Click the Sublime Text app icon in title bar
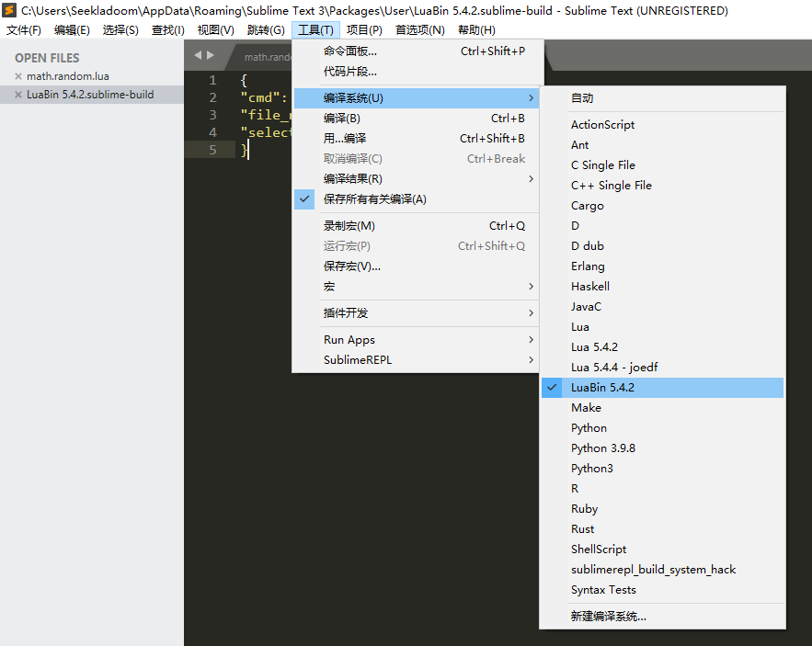This screenshot has height=646, width=812. tap(9, 10)
